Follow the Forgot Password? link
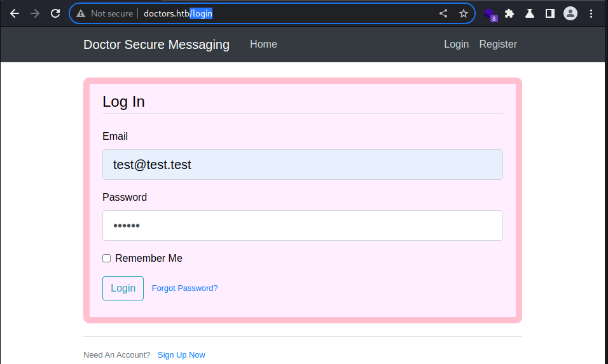 (x=184, y=288)
